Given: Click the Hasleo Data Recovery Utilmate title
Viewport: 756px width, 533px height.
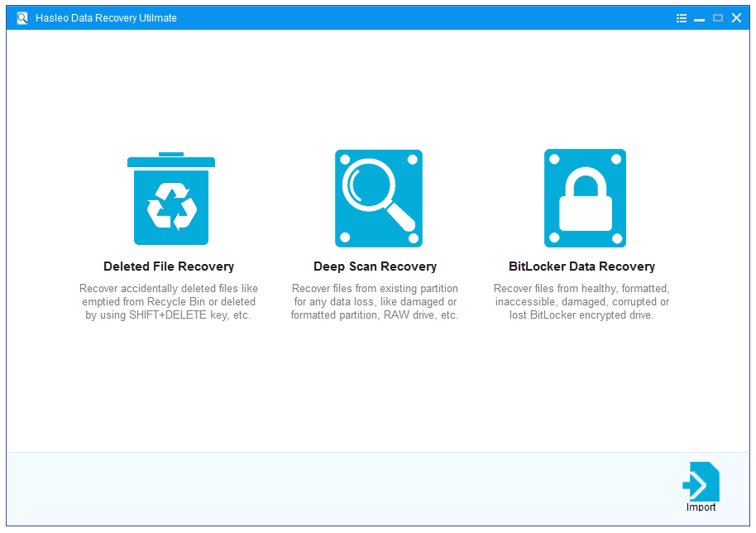Looking at the screenshot, I should (x=106, y=18).
